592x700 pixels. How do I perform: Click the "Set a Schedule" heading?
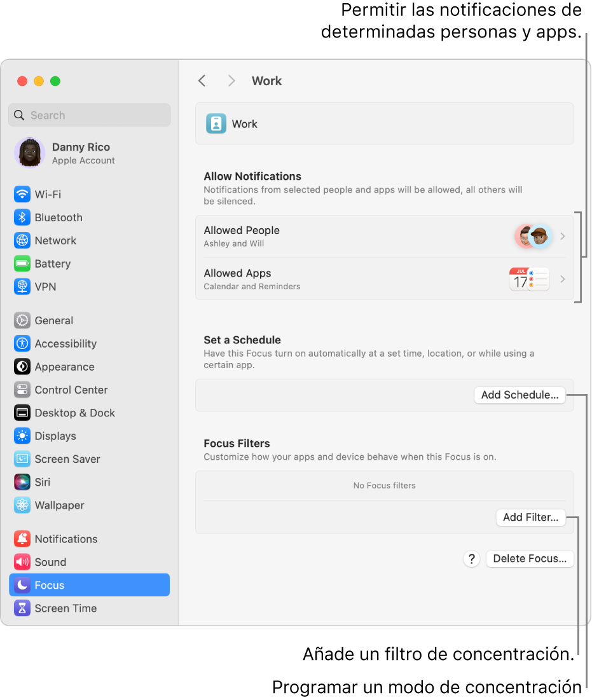coord(242,340)
